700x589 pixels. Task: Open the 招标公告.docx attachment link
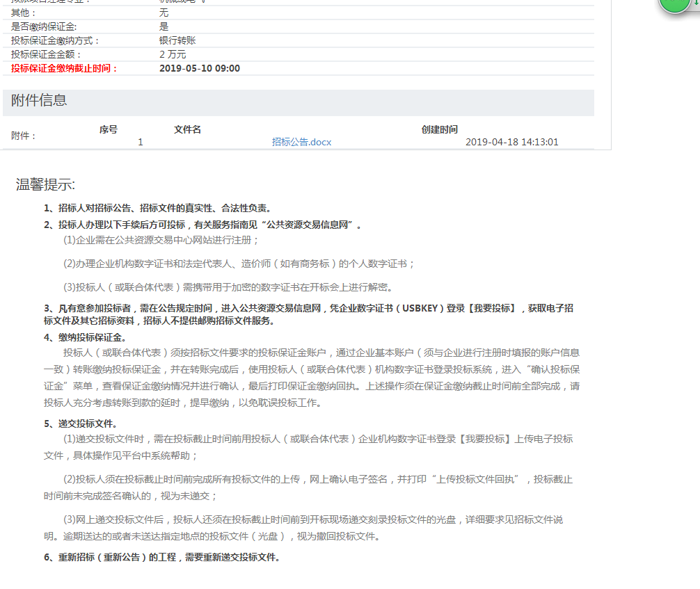click(301, 142)
